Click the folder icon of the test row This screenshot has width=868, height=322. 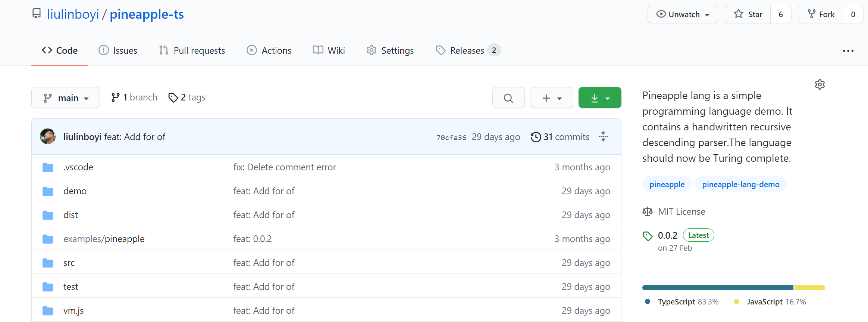tap(48, 287)
